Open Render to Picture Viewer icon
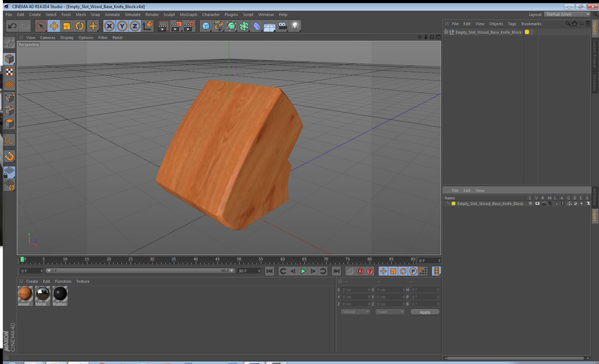The height and width of the screenshot is (364, 599). tap(176, 26)
